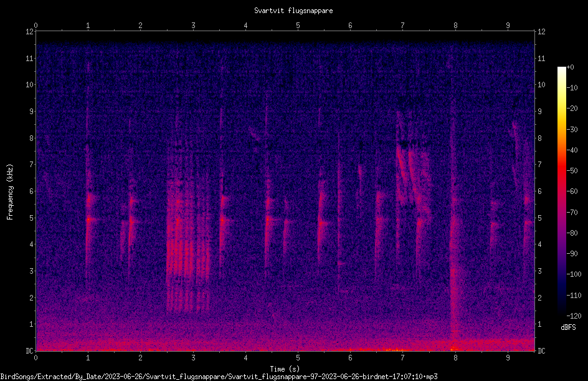Click the '5' tick on left frequency axis
Screen dimensions: 588x381
32,218
